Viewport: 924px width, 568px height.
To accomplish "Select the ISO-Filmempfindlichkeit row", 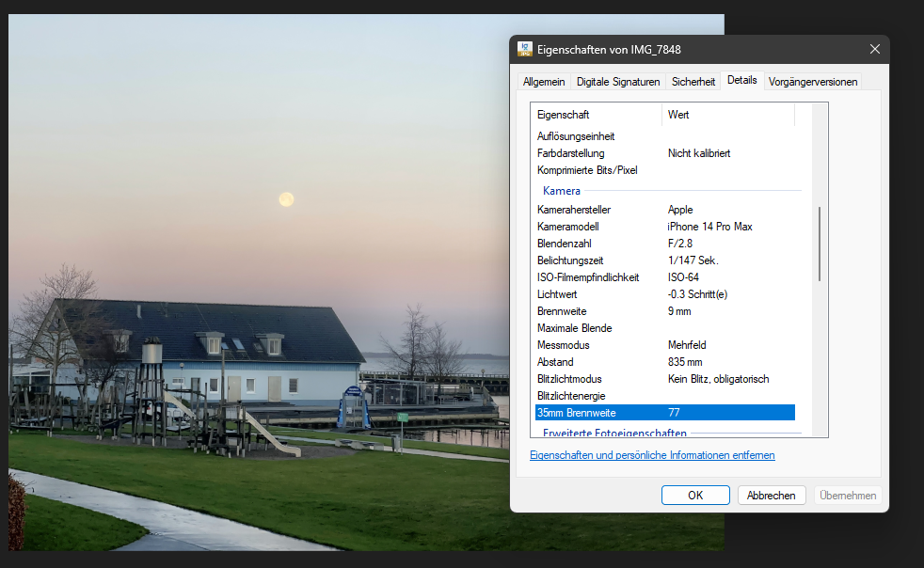I will 588,277.
